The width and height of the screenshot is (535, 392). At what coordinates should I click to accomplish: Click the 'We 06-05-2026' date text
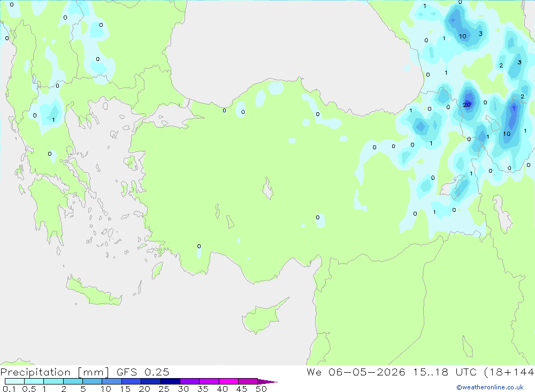pyautogui.click(x=356, y=372)
